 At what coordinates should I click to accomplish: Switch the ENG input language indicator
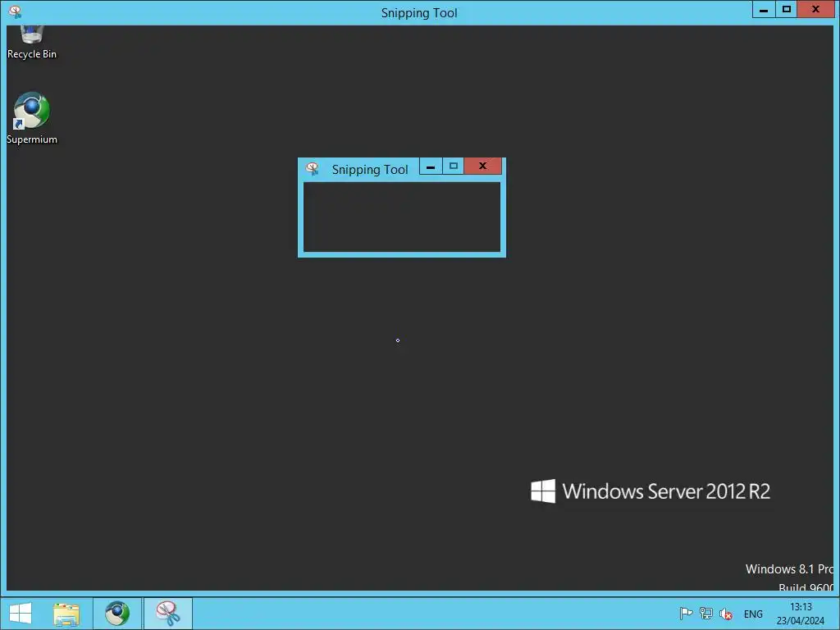[x=753, y=614]
